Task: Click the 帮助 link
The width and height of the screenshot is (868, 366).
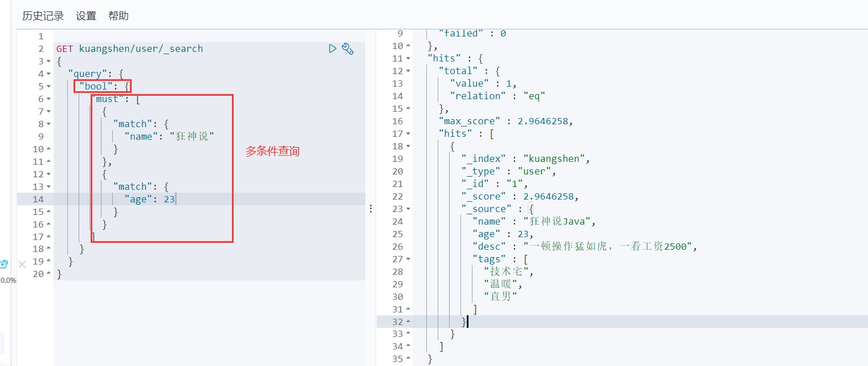Action: (x=119, y=16)
